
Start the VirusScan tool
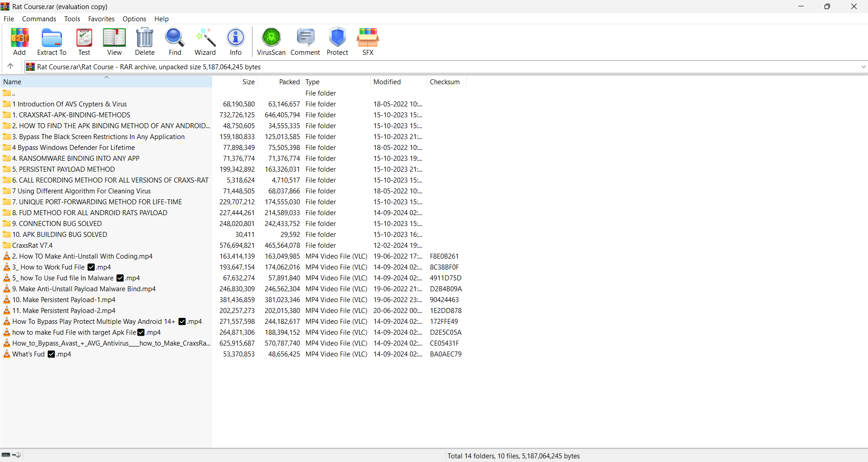(x=271, y=42)
